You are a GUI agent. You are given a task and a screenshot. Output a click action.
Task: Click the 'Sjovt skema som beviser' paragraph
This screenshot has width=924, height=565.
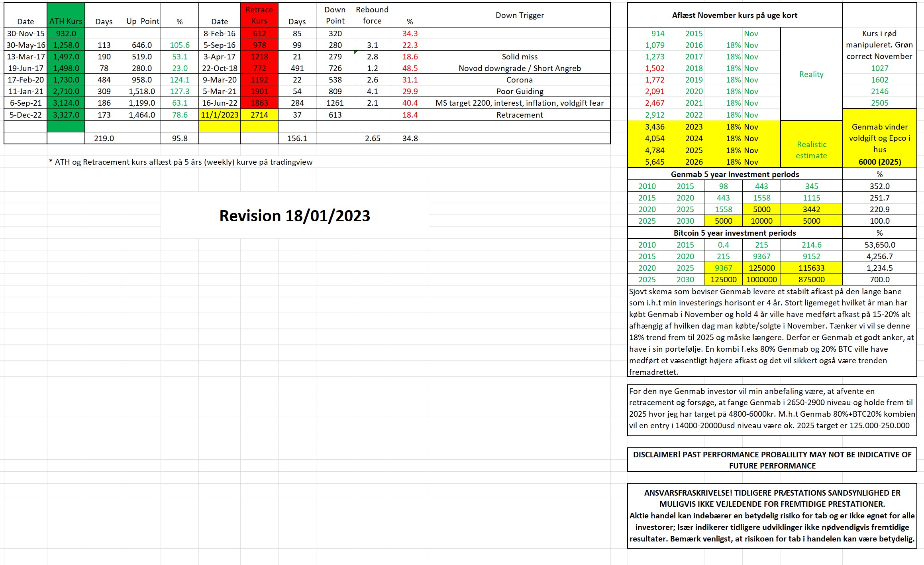(x=772, y=331)
